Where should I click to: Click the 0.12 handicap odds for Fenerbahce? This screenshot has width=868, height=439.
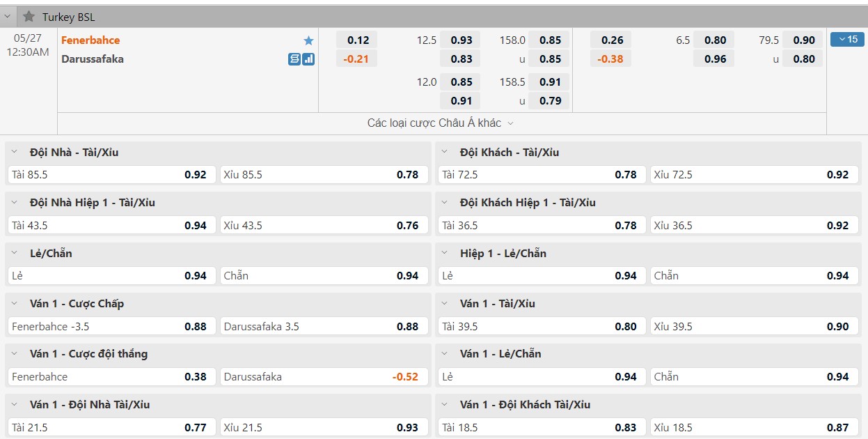[356, 40]
